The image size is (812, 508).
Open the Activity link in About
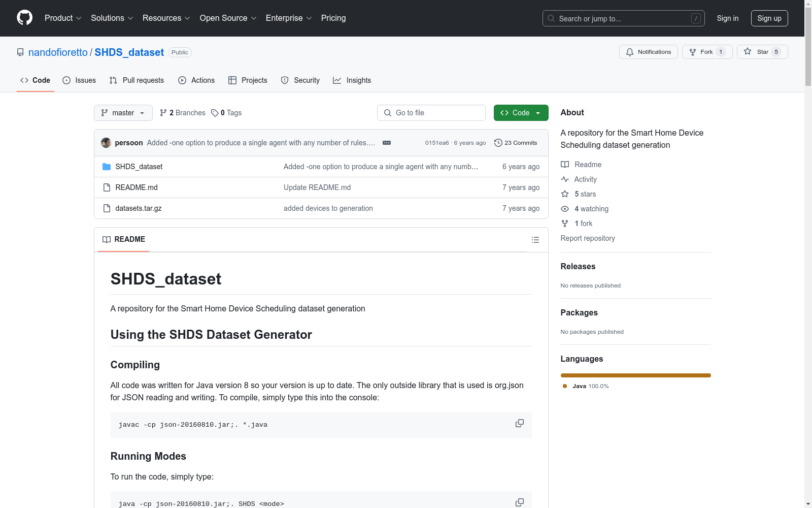579,179
